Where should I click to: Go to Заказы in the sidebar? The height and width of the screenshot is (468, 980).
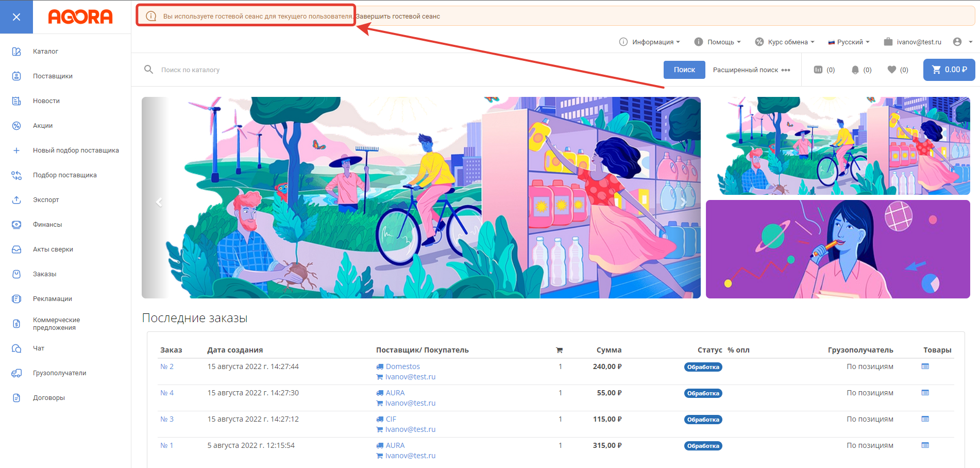[x=44, y=274]
